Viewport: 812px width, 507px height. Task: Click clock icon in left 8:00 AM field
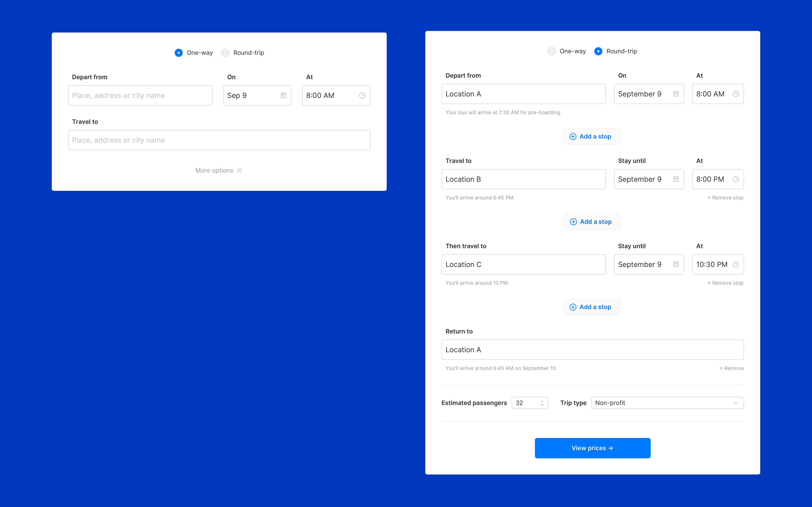pyautogui.click(x=362, y=96)
